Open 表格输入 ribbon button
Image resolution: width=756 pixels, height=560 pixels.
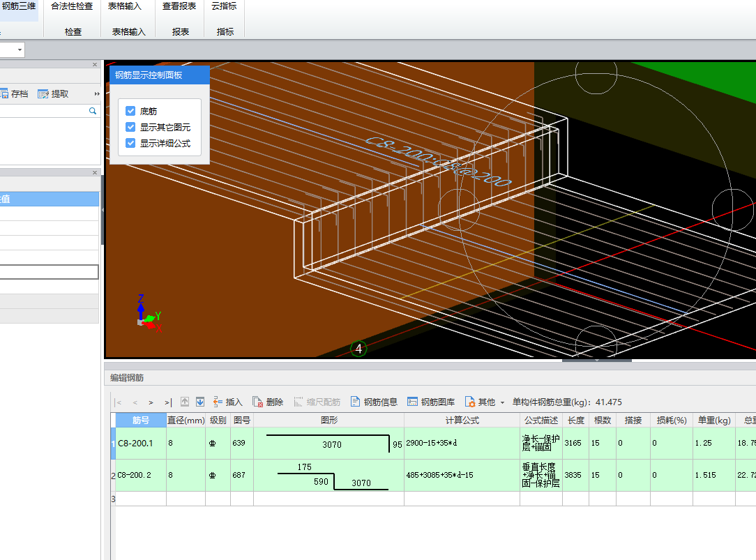coord(124,7)
